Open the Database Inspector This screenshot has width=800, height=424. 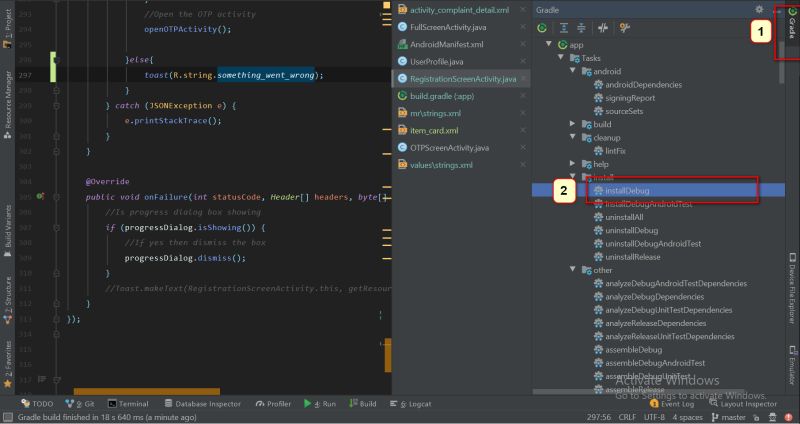point(202,404)
